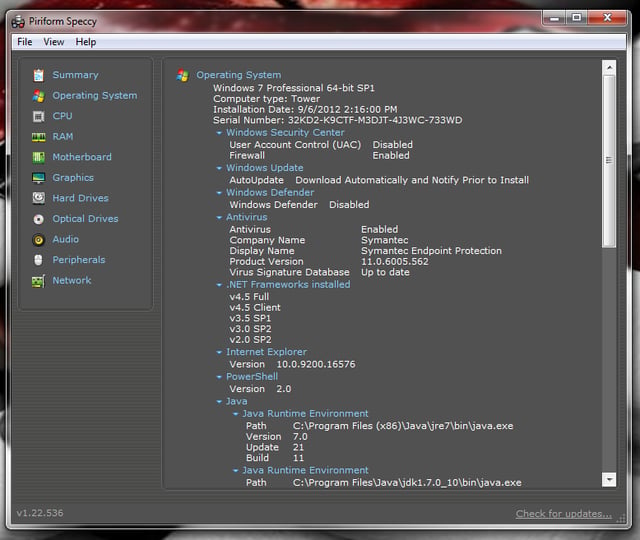Open Peripherals section
The width and height of the screenshot is (640, 540).
(x=79, y=260)
